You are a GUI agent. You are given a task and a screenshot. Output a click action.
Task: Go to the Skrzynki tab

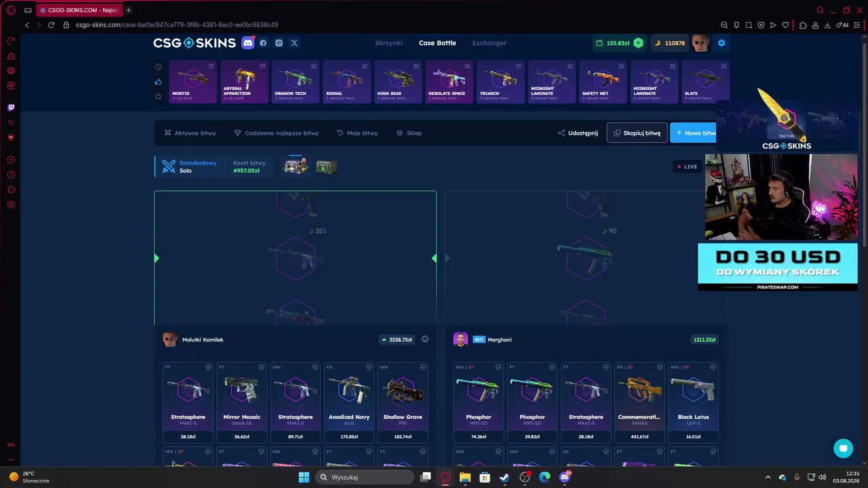[x=389, y=43]
